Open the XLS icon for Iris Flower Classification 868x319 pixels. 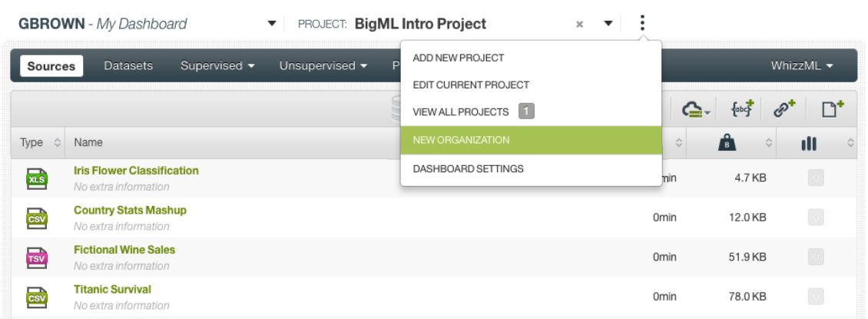37,179
